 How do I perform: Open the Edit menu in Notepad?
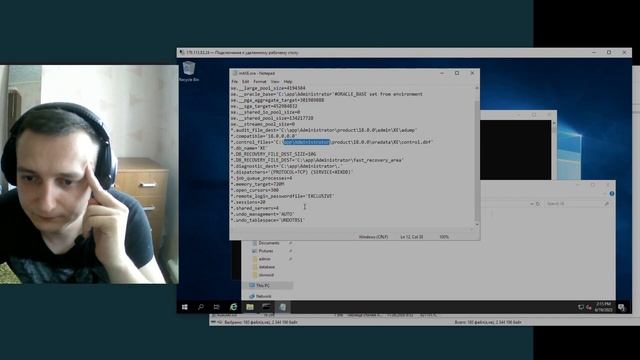pos(245,82)
